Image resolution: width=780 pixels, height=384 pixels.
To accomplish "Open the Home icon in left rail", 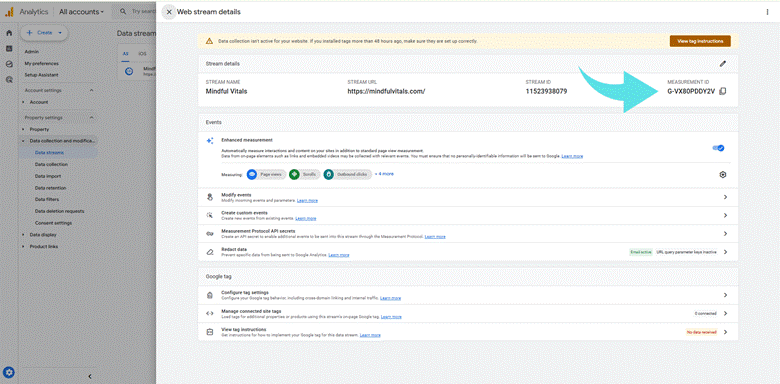I will [x=9, y=33].
